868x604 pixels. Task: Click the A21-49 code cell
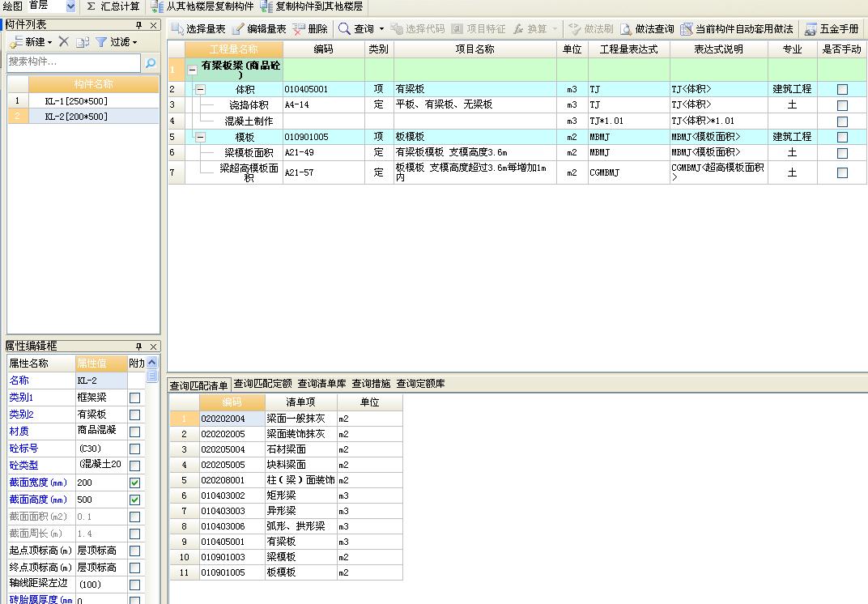324,152
